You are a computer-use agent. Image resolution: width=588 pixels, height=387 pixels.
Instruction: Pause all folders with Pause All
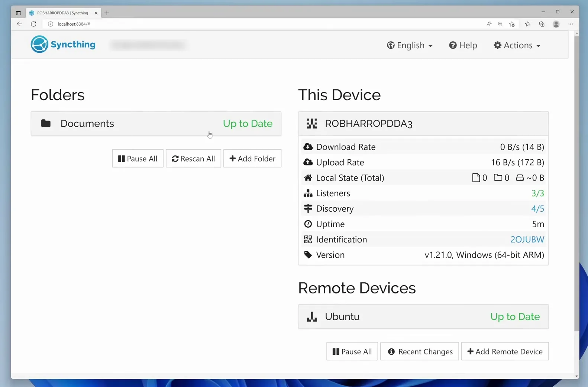coord(138,159)
